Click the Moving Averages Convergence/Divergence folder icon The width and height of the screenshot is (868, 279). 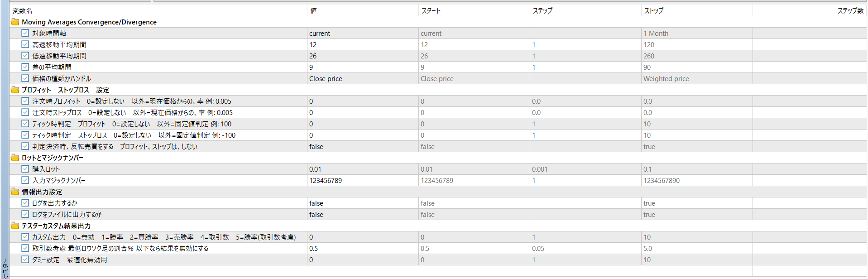tap(15, 22)
